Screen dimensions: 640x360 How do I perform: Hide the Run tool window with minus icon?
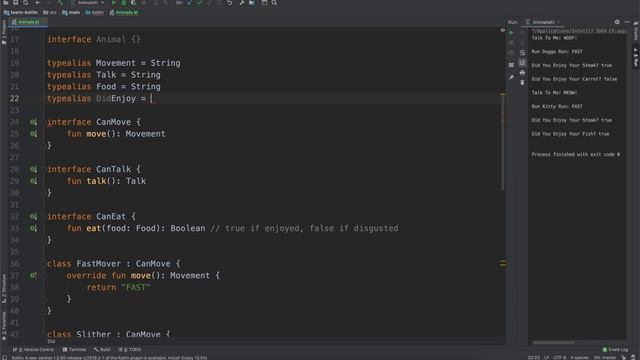point(627,22)
